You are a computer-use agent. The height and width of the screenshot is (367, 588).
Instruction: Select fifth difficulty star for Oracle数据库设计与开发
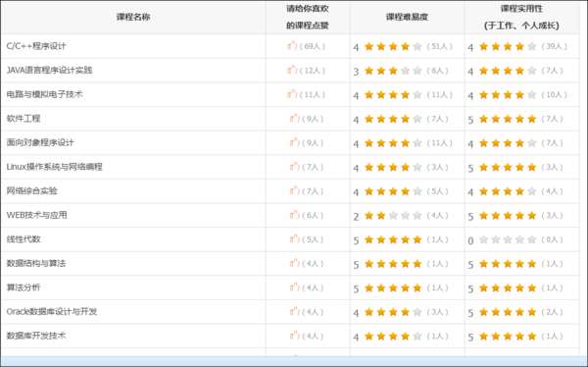(417, 312)
